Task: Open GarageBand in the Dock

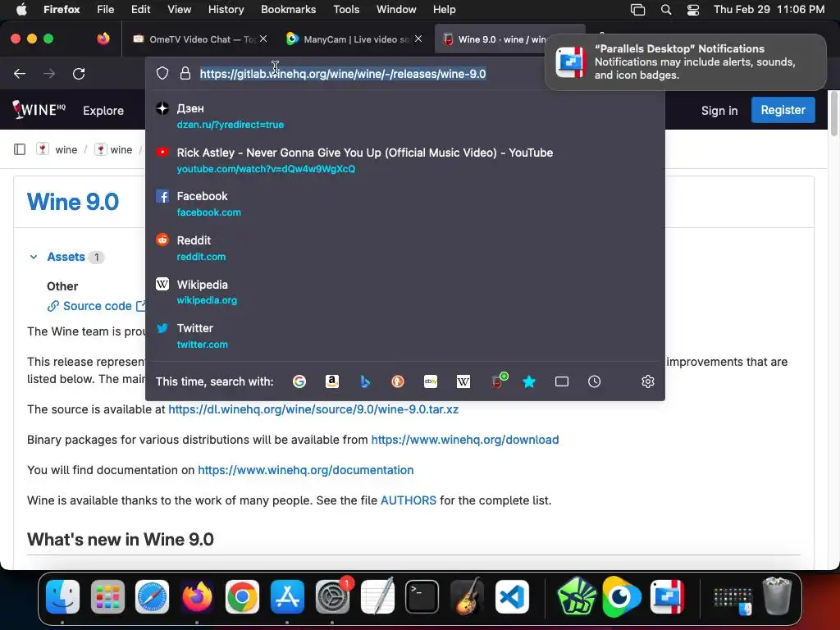Action: pyautogui.click(x=467, y=596)
